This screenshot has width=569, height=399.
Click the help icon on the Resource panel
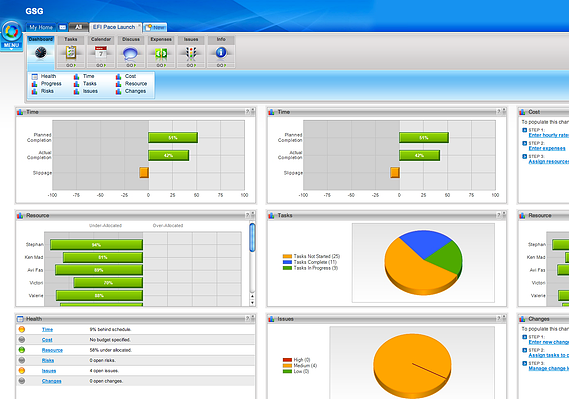247,215
